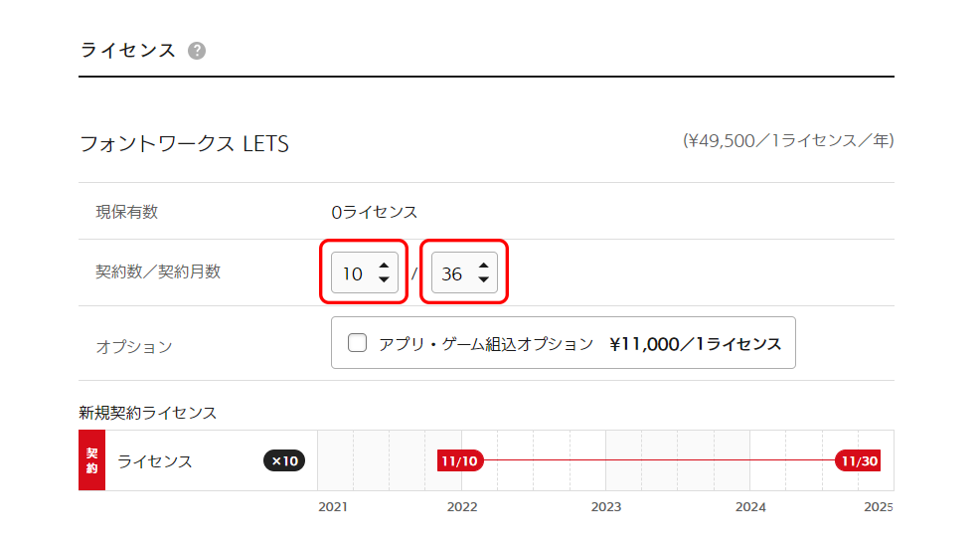Screen dimensions: 980x540
Task: Increase contract months with up arrow
Action: coord(482,266)
